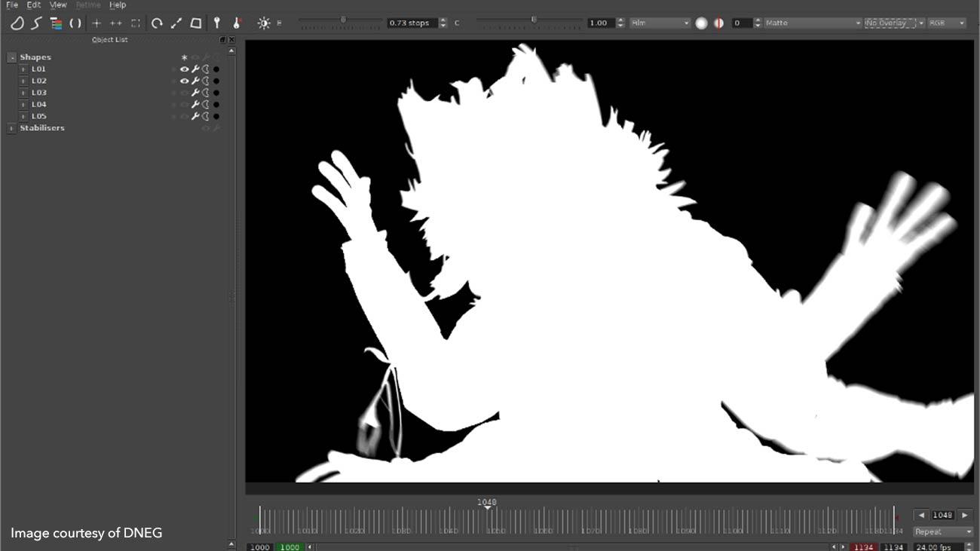Open the File menu
The height and width of the screenshot is (551, 980).
click(12, 5)
